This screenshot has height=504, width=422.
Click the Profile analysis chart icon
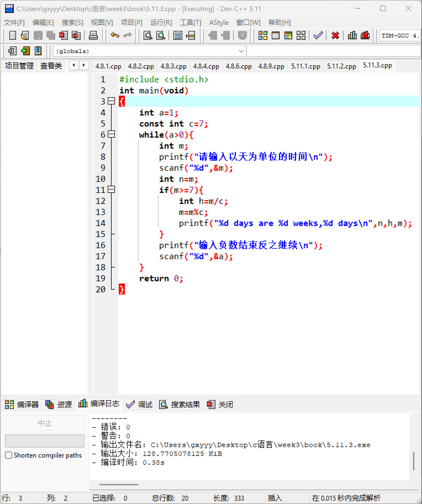352,35
